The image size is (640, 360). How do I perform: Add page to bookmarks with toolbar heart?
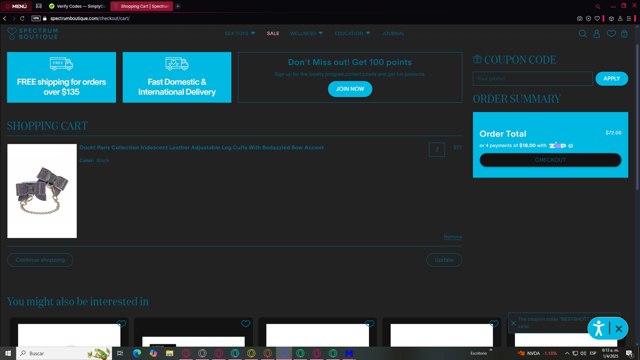point(597,18)
